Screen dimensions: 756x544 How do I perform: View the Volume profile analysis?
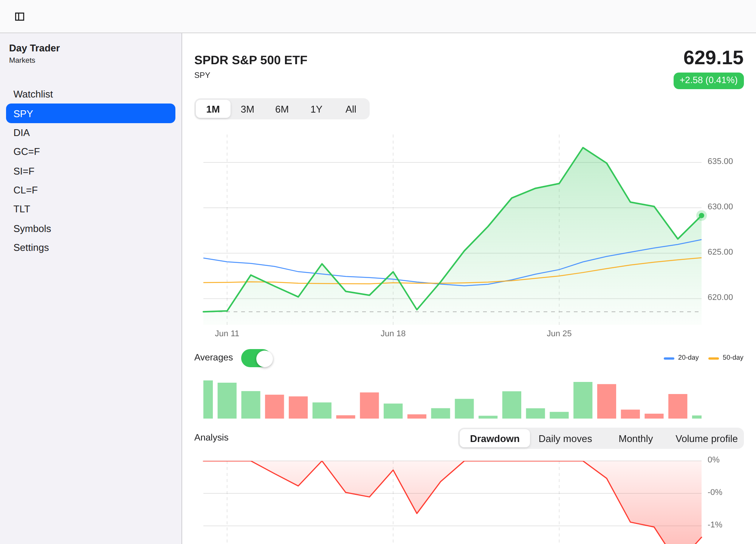pos(706,439)
